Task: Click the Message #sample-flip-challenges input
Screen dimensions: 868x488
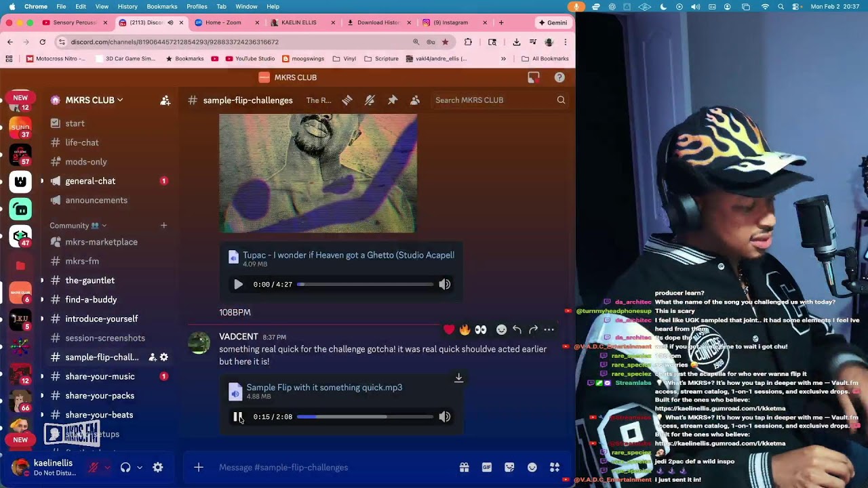Action: click(x=332, y=468)
